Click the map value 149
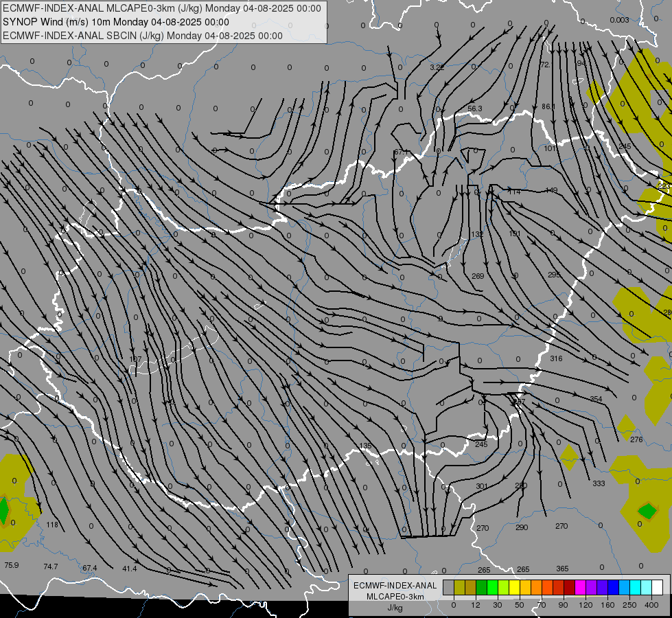 tap(551, 190)
